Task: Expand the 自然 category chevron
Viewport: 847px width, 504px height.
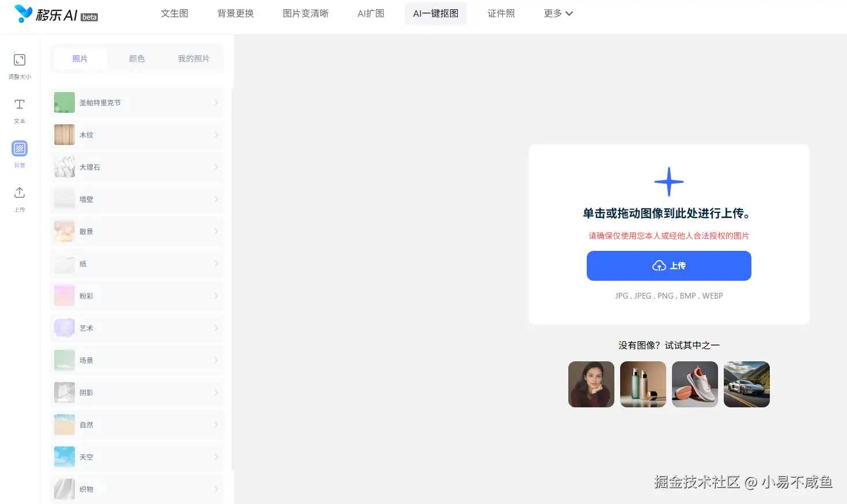Action: click(217, 425)
